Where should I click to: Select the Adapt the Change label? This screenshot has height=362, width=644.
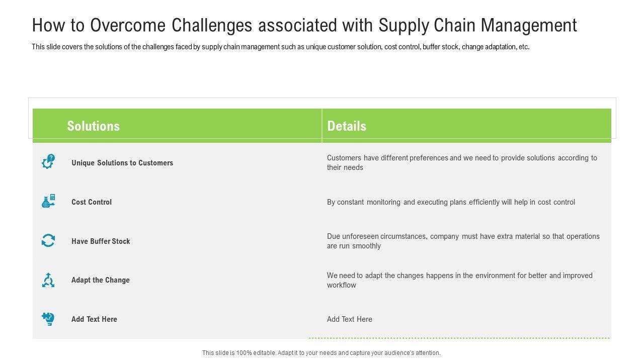click(101, 280)
